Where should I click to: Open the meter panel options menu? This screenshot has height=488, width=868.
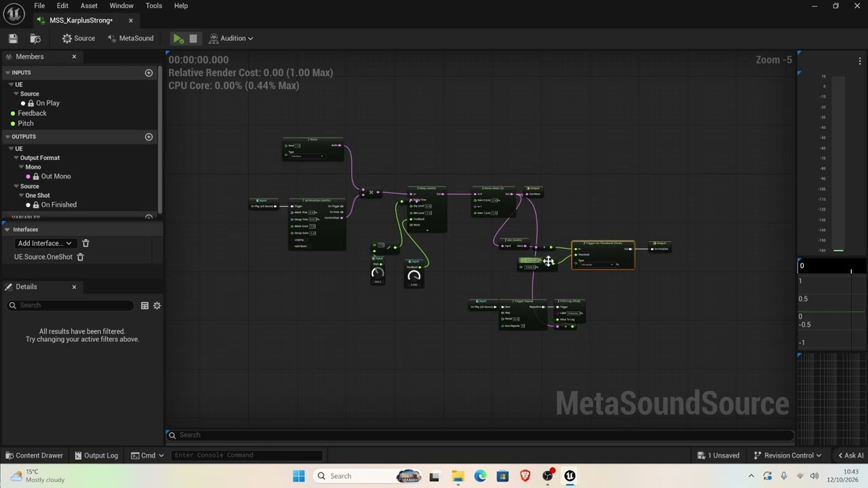pyautogui.click(x=860, y=61)
